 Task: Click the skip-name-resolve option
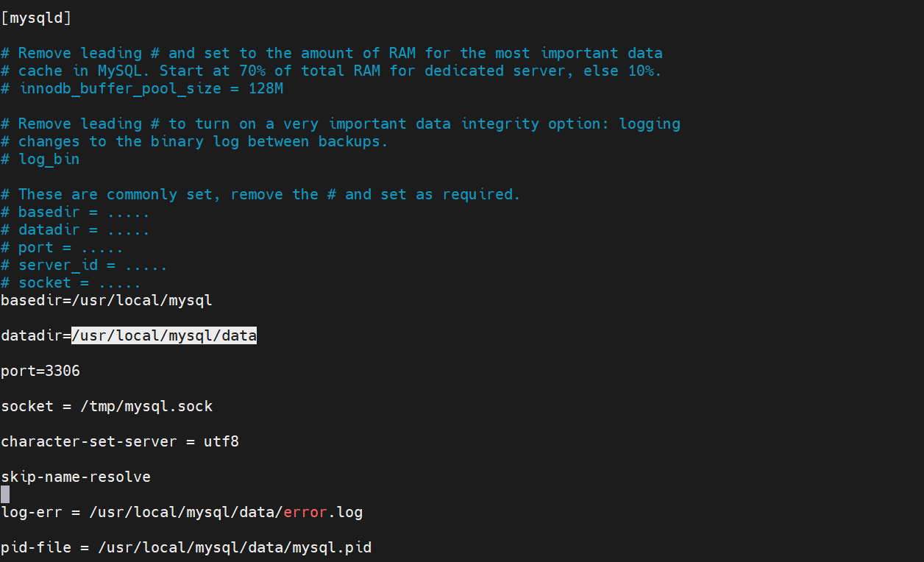76,477
